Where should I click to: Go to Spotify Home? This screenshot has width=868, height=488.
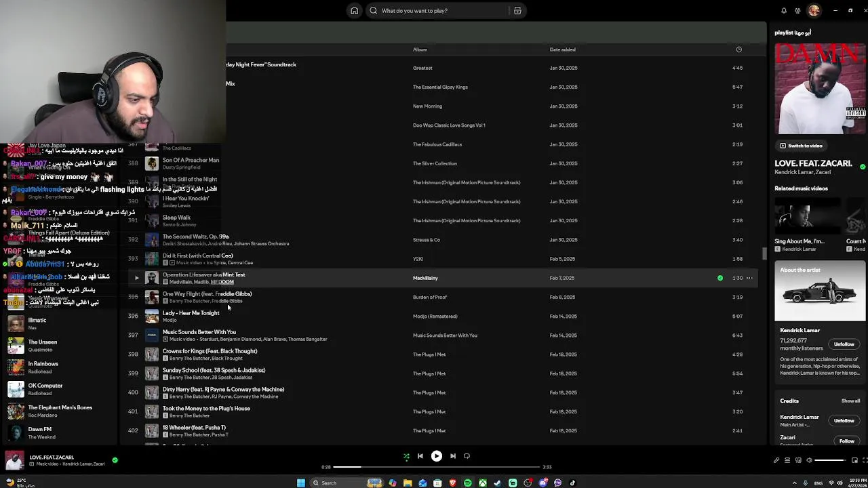[x=354, y=11]
